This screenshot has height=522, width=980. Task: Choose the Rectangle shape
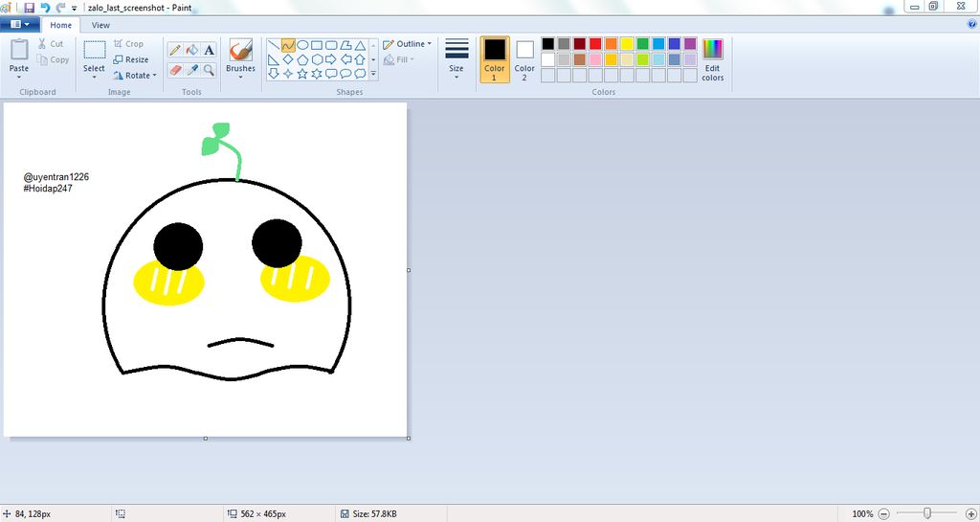coord(317,46)
